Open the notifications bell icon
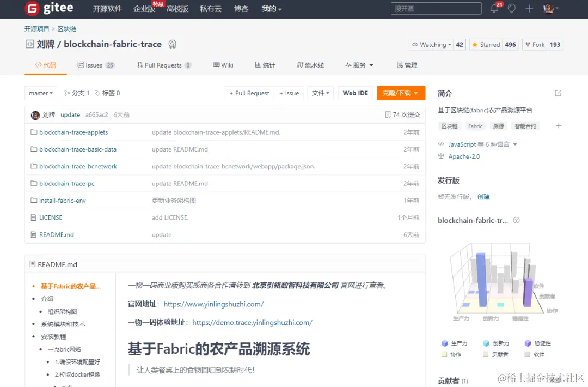Image resolution: width=588 pixels, height=387 pixels. pyautogui.click(x=494, y=8)
